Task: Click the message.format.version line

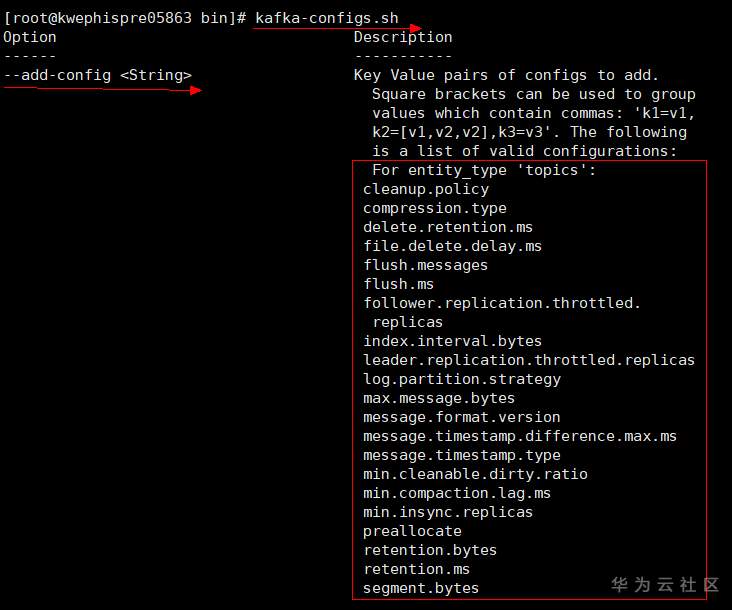Action: (462, 417)
